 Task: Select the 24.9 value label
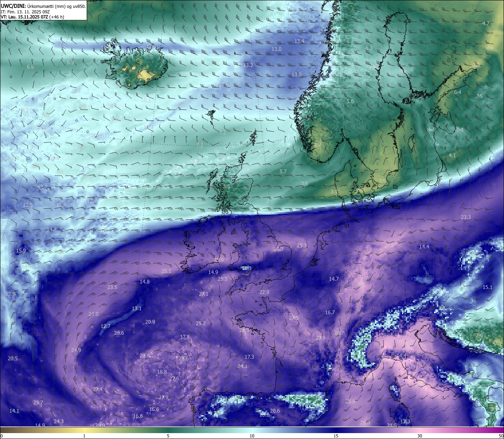pos(76,350)
